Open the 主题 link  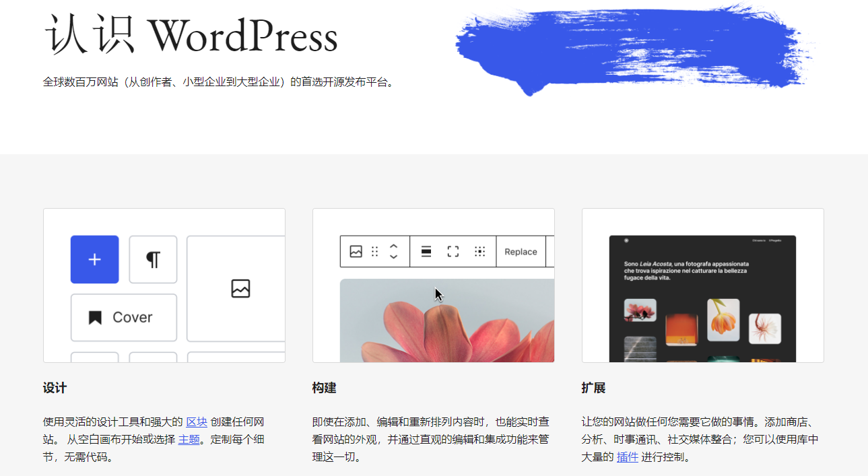click(x=189, y=440)
